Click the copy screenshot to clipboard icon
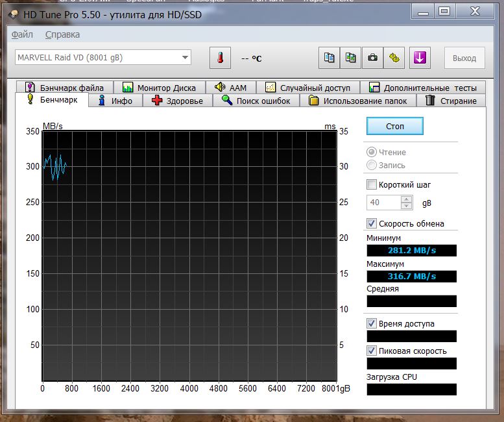Screen dimensions: 504x422 351,58
